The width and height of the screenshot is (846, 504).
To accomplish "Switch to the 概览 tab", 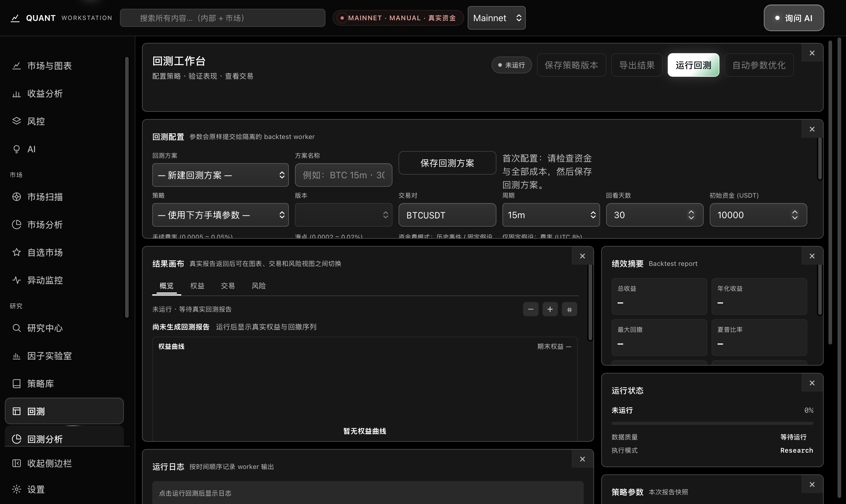I will [166, 286].
